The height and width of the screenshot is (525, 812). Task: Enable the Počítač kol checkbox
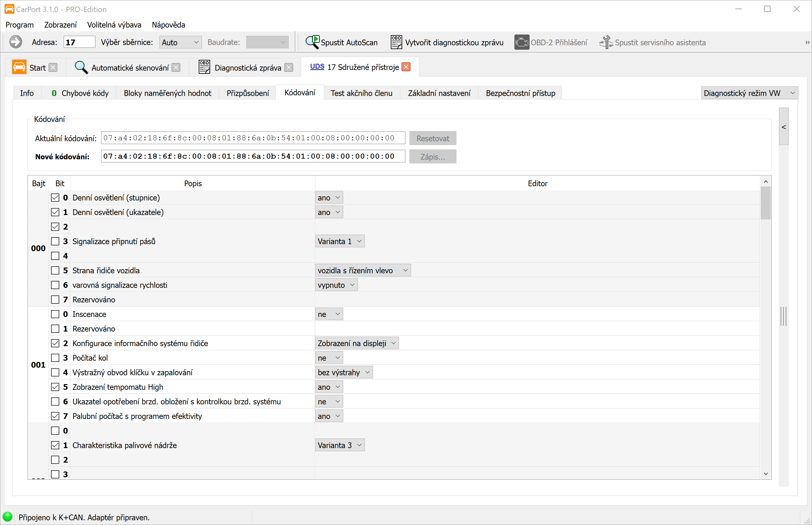pos(55,358)
